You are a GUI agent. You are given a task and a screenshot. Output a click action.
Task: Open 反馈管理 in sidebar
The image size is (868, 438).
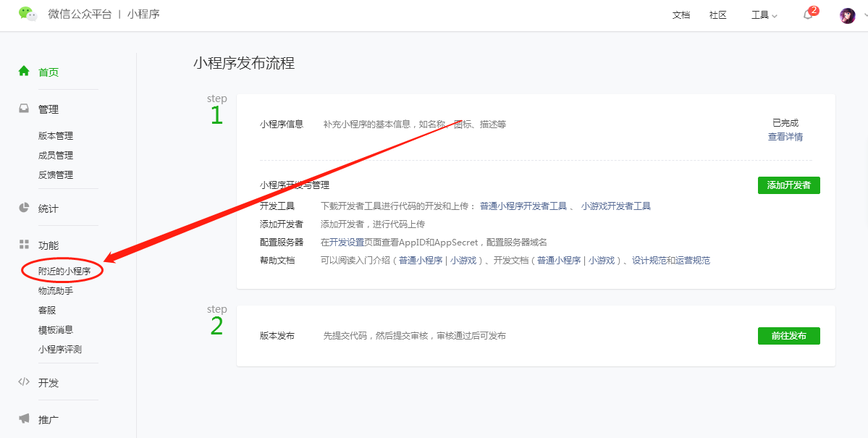55,174
